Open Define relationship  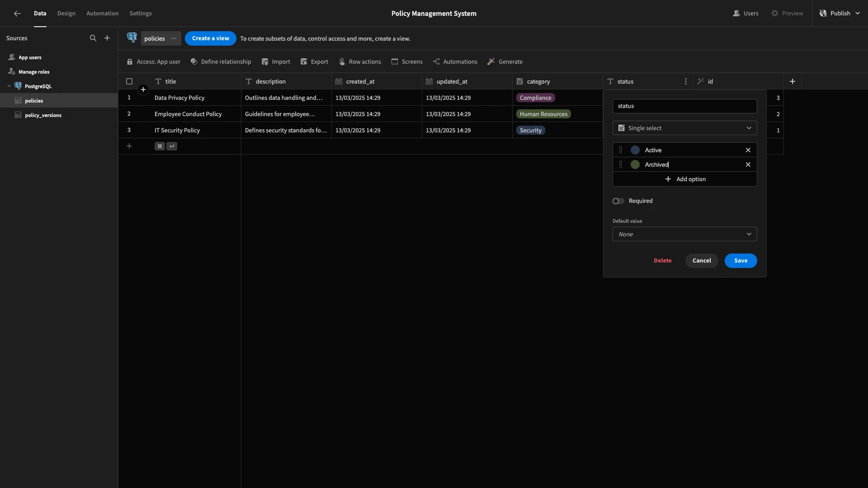point(221,62)
